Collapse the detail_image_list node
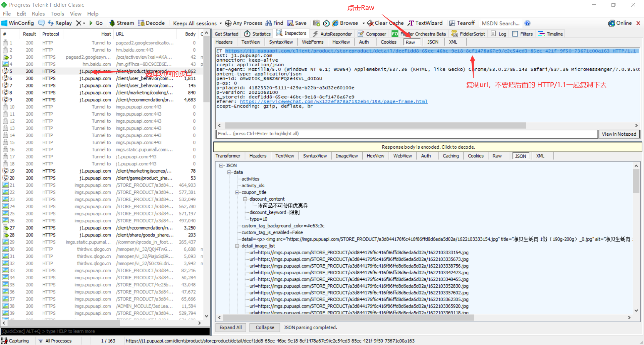The height and width of the screenshot is (345, 644). tap(237, 246)
